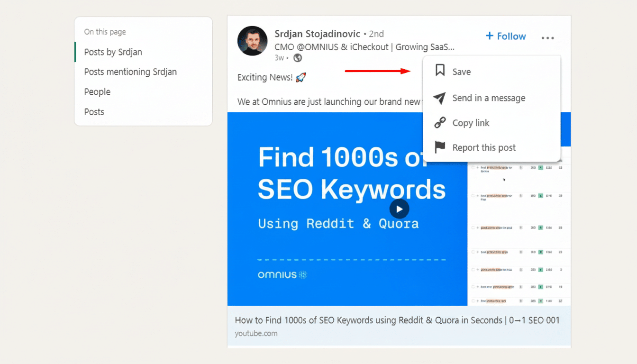Choose Save from the post options menu
637x364 pixels.
(x=461, y=71)
